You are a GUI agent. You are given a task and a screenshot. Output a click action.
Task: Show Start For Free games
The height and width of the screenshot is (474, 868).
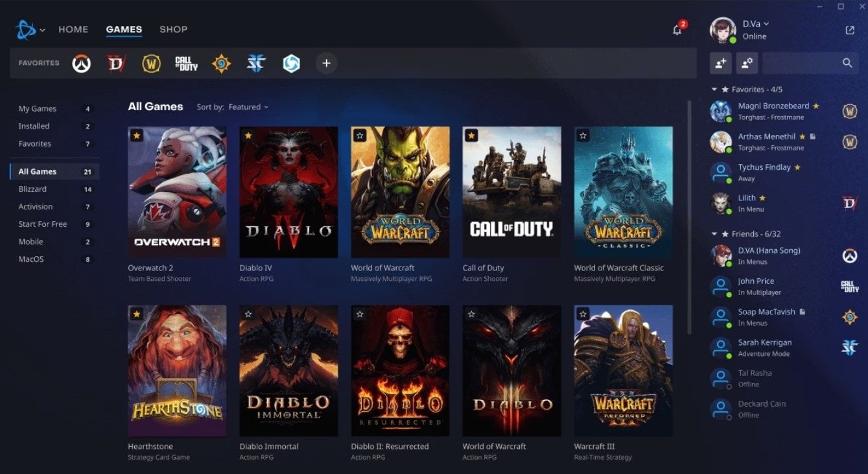click(x=54, y=224)
